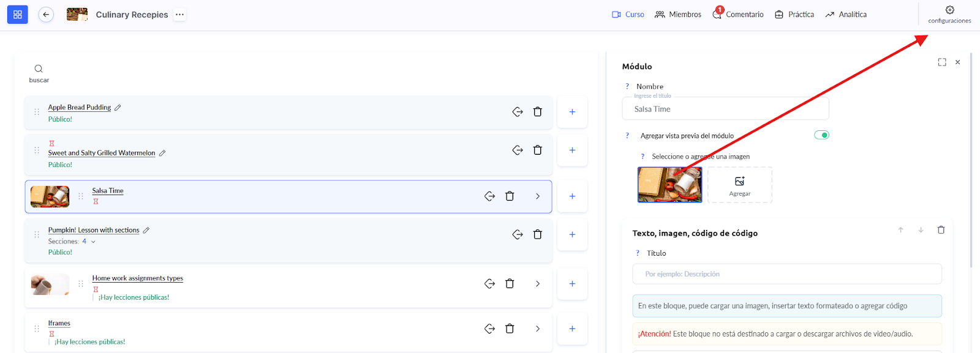Open the Miembros tab
The width and height of the screenshot is (980, 353).
point(678,15)
